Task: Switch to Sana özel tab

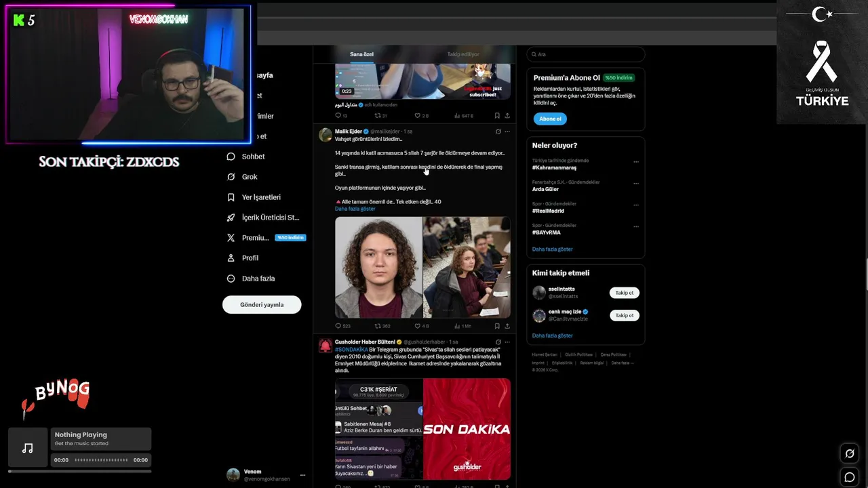Action: tap(361, 54)
